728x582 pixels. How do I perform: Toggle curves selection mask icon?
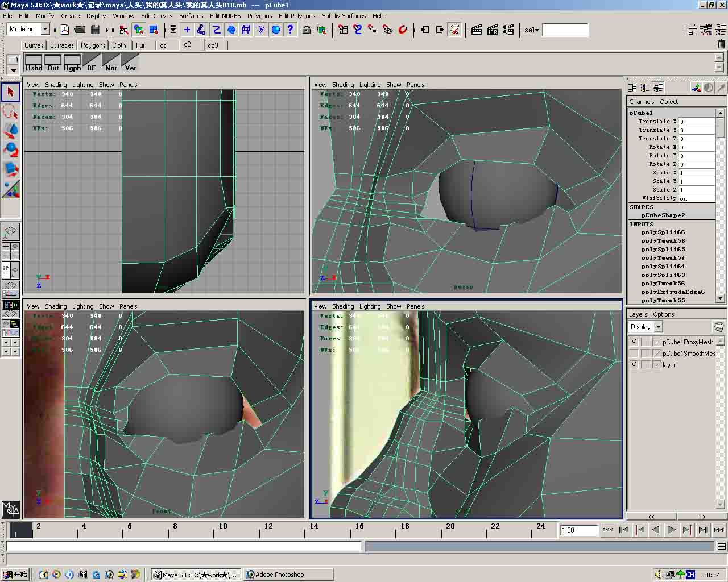coord(216,30)
